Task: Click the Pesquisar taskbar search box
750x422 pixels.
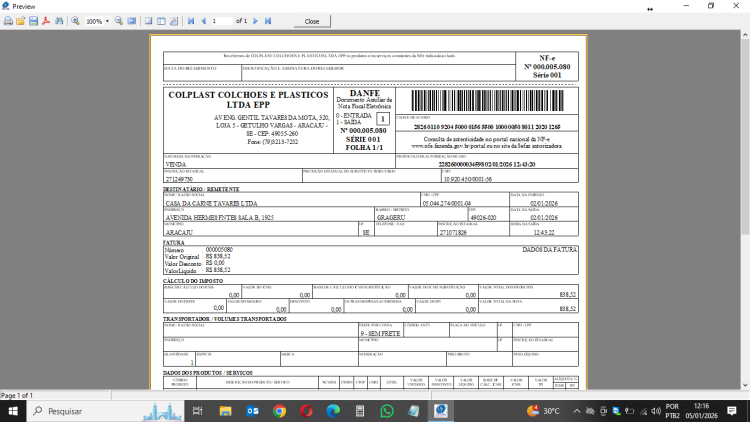Action: coord(107,411)
